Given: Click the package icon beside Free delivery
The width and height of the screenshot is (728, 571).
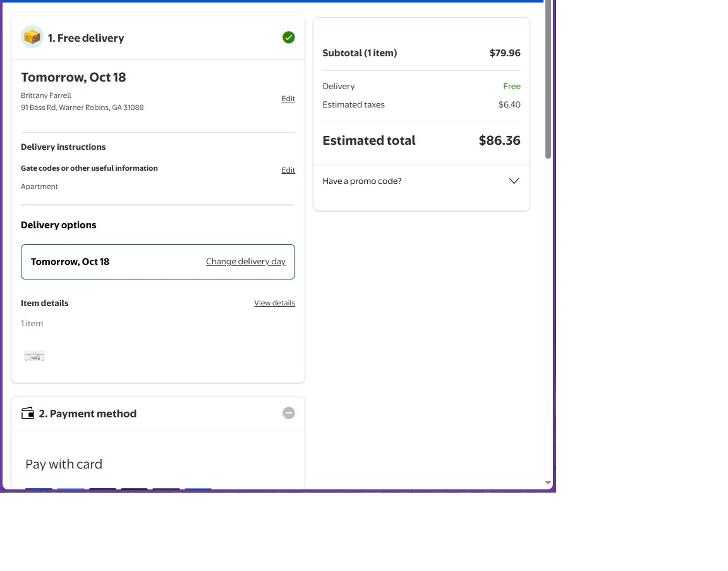Looking at the screenshot, I should pyautogui.click(x=32, y=37).
